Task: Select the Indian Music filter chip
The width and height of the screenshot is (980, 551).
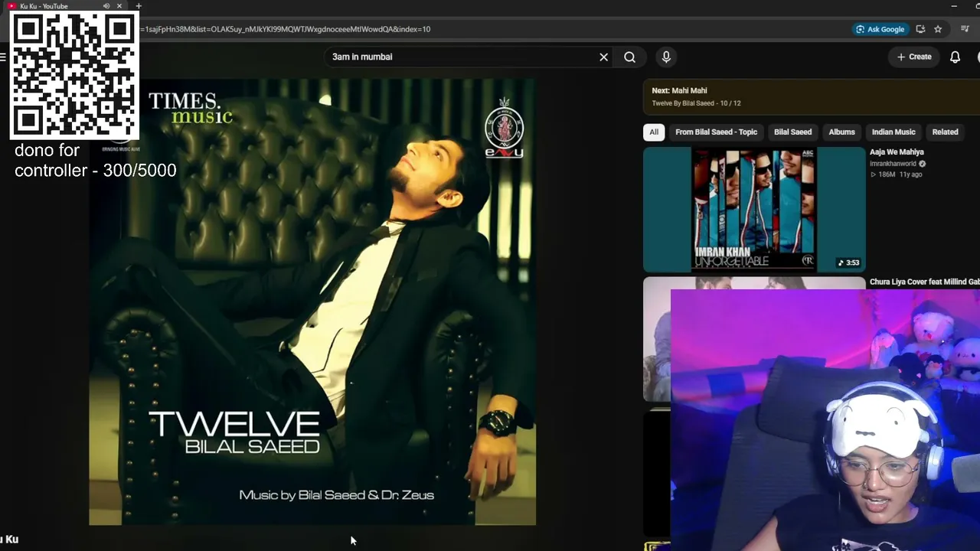Action: click(x=893, y=132)
